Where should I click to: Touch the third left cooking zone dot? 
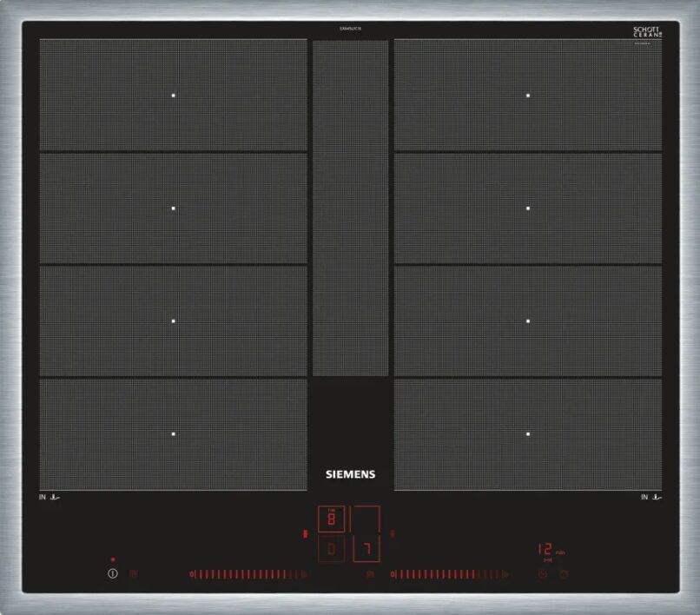(173, 321)
